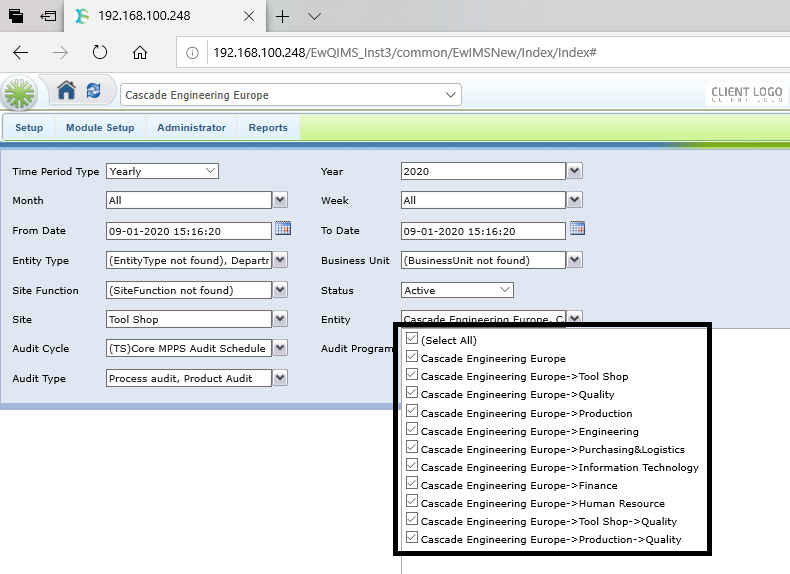Uncheck Cascade Engineering Europe->Purchasing&Logistics
The image size is (790, 574).
(x=412, y=447)
